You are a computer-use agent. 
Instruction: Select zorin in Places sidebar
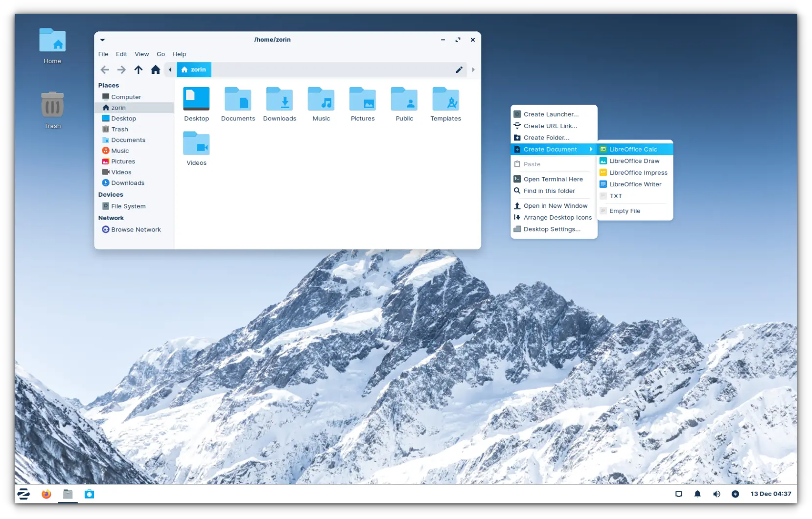[134, 108]
